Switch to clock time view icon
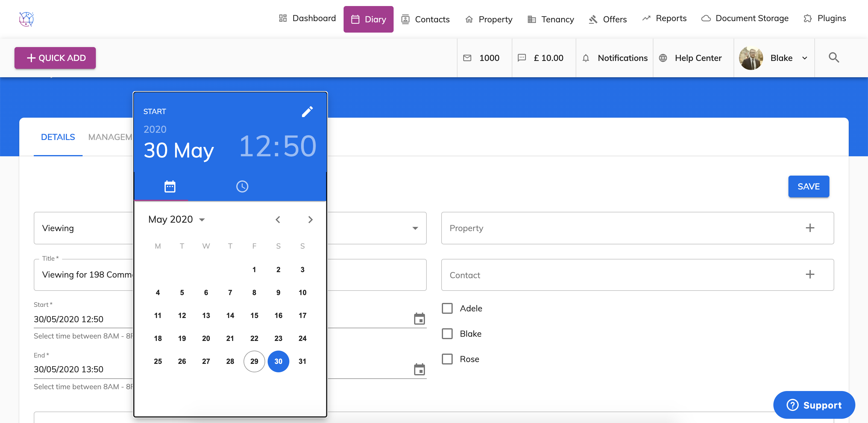The image size is (868, 423). (242, 186)
